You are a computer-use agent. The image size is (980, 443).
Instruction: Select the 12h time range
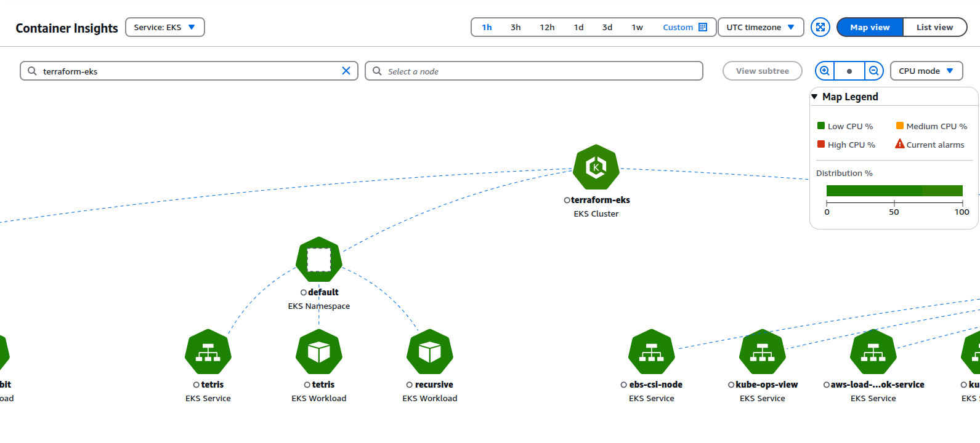(x=547, y=27)
